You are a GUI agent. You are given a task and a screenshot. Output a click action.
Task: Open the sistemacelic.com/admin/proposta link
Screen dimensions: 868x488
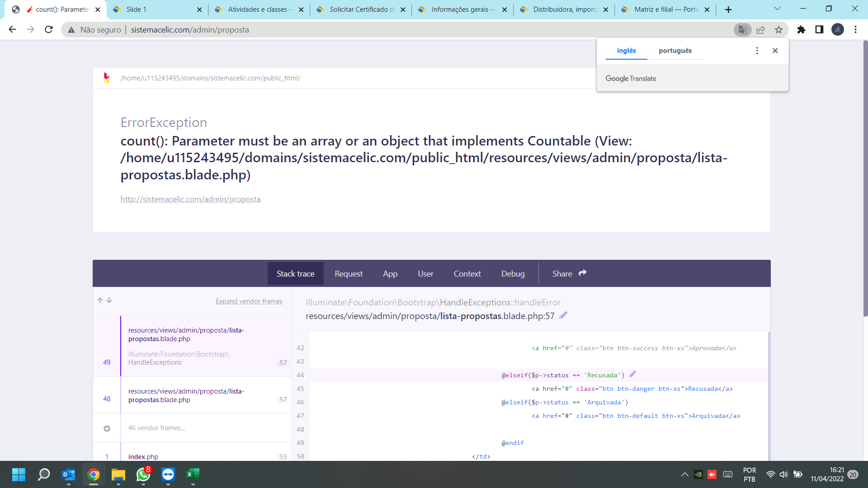190,199
